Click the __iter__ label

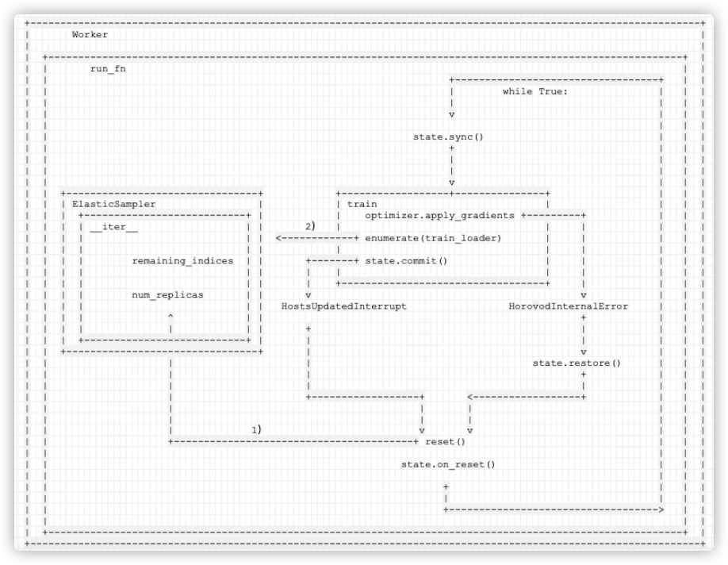pyautogui.click(x=113, y=227)
